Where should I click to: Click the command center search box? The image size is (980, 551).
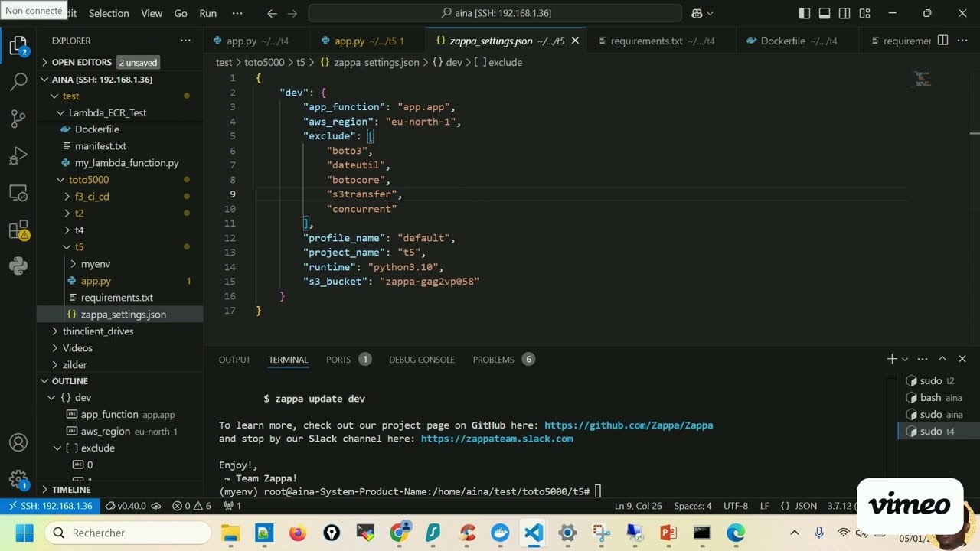[495, 13]
